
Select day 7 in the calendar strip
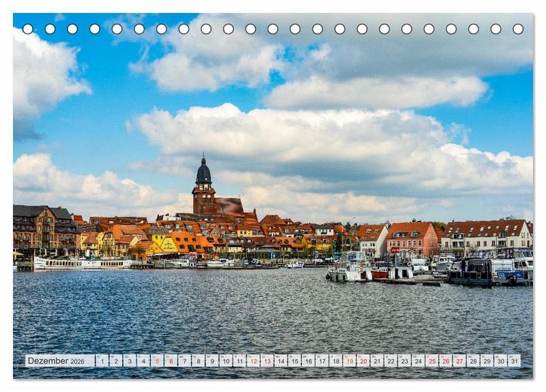coord(184,361)
